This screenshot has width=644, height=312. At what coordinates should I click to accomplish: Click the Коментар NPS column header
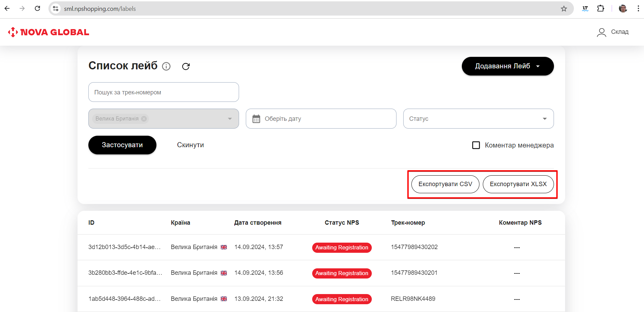[520, 223]
